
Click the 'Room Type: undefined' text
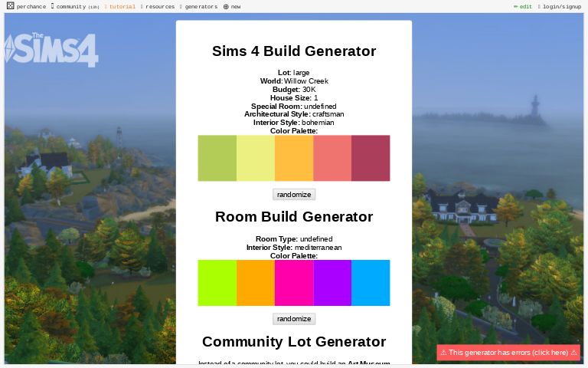tap(294, 239)
